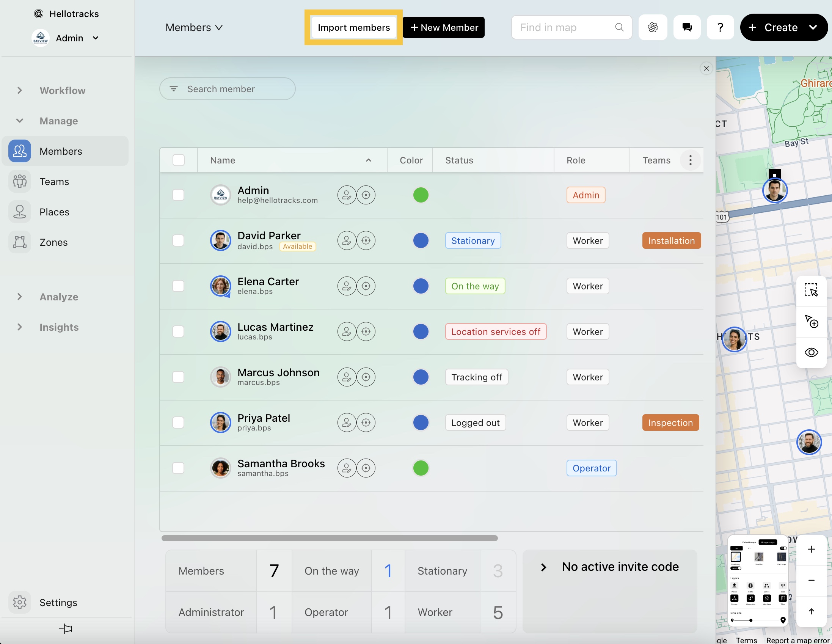The image size is (832, 644).
Task: Click the AI assistant icon in top bar
Action: [653, 27]
